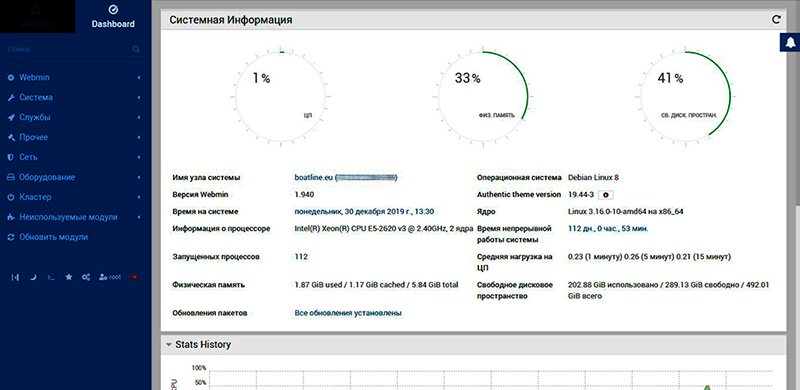
Task: Switch to the Webmin tab
Action: (x=37, y=16)
